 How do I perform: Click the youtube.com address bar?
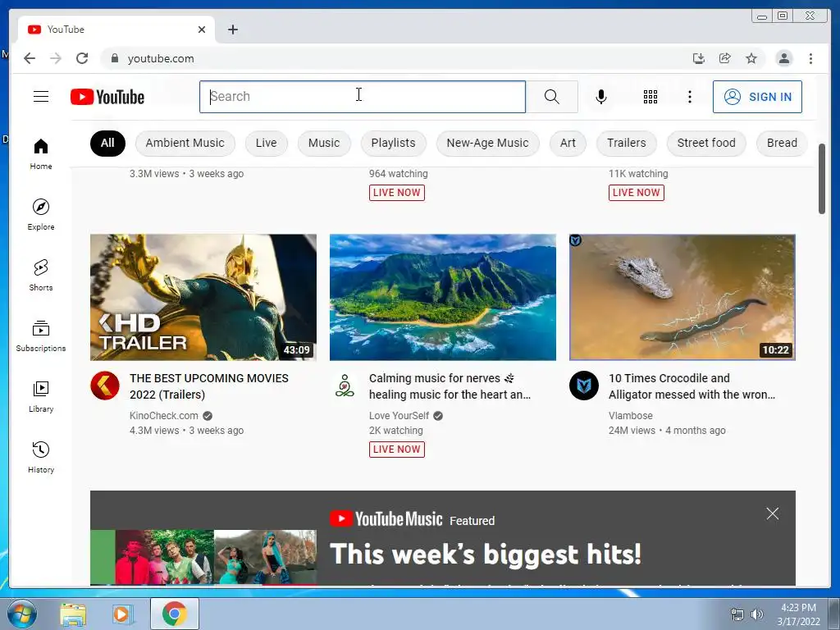396,58
